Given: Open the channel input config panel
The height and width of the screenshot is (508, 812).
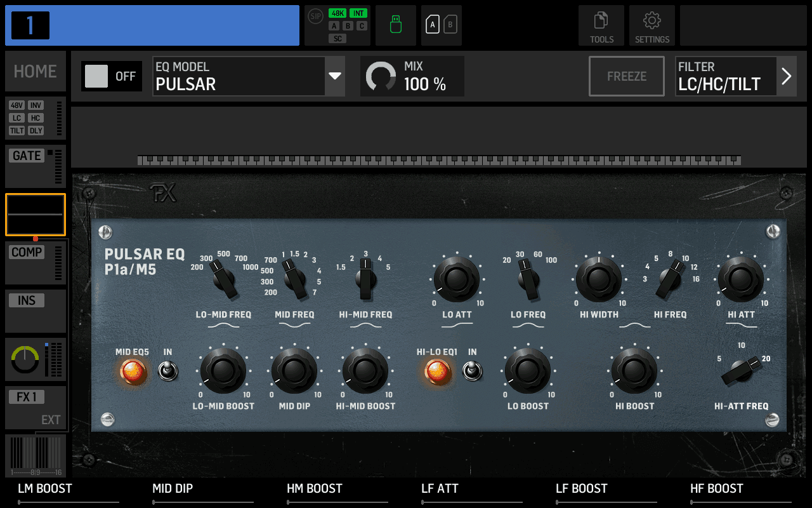Looking at the screenshot, I should [x=36, y=118].
